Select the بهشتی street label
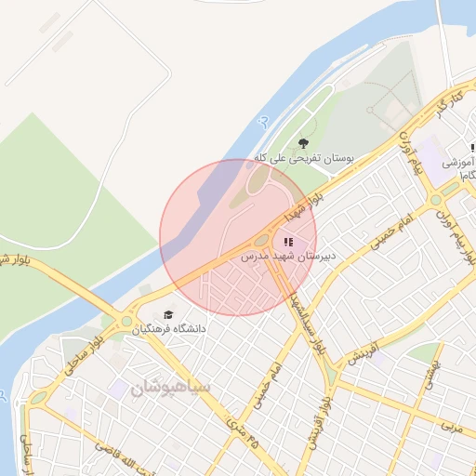The width and height of the screenshot is (476, 476). tap(432, 375)
